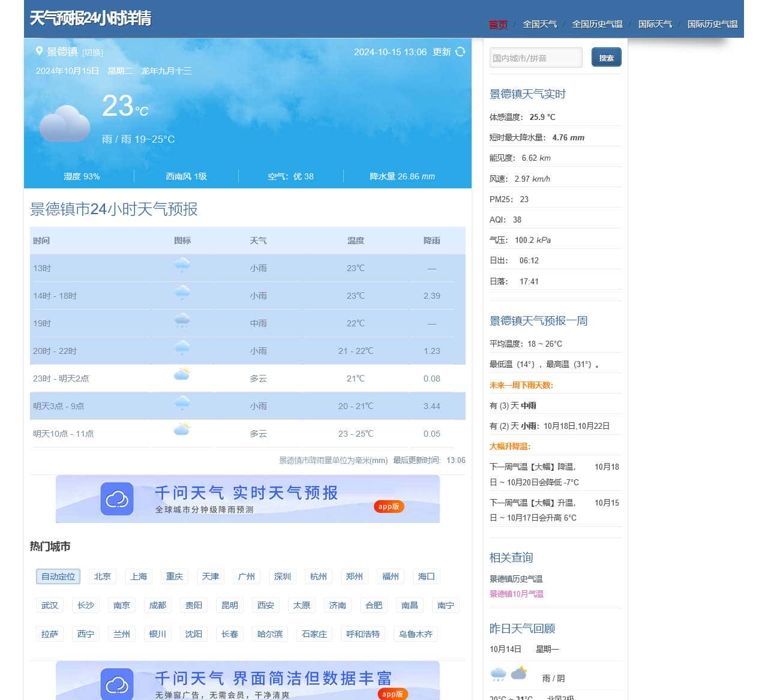
Task: Click the app版 badge in the top banner
Action: click(x=388, y=506)
